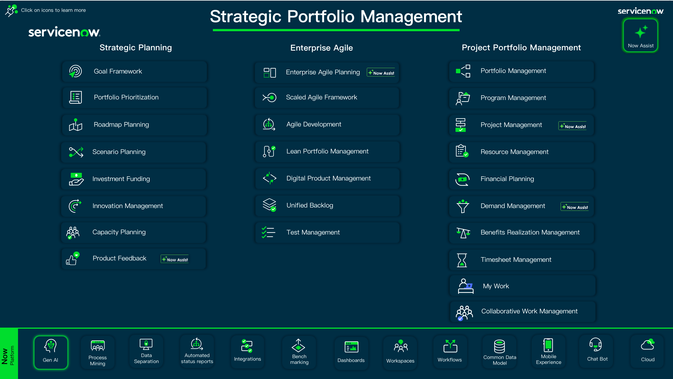The image size is (673, 379).
Task: Open Collaborative Work Management tile
Action: [523, 312]
